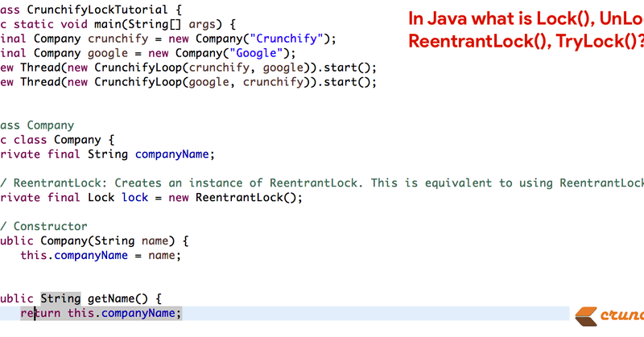Viewport: 644px width, 337px height.
Task: Click the Constructor comment line
Action: [x=43, y=226]
